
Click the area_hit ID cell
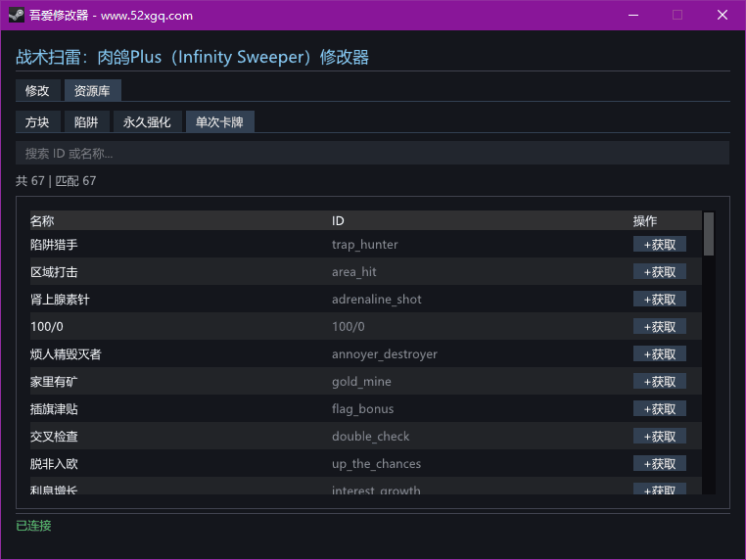354,272
